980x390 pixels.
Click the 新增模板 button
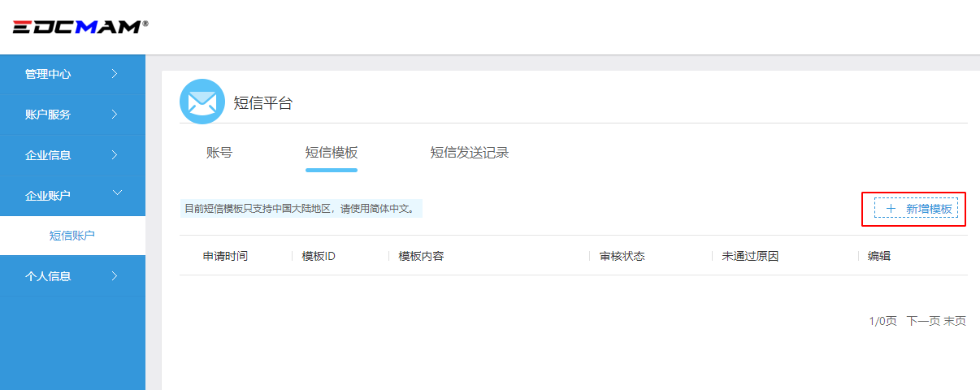(916, 209)
